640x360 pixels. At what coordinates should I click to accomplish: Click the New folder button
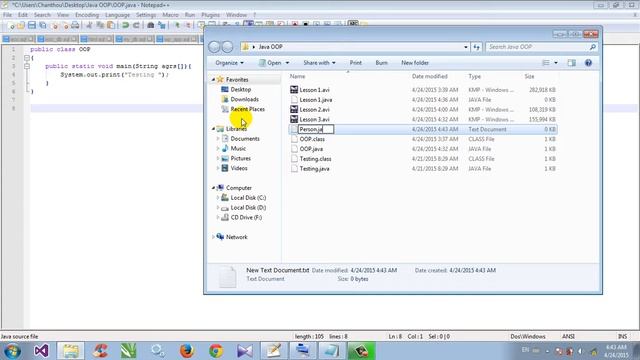415,63
